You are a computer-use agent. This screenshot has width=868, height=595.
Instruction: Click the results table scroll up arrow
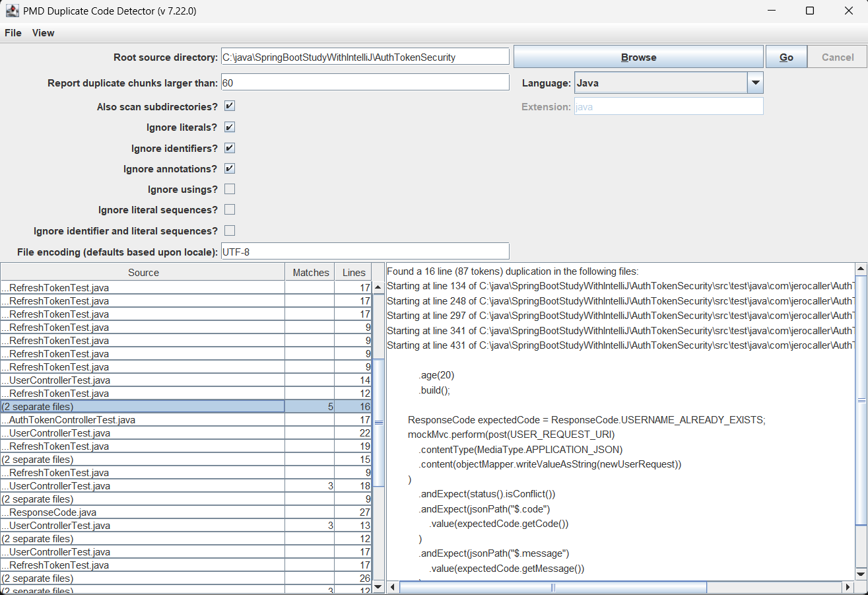point(378,287)
